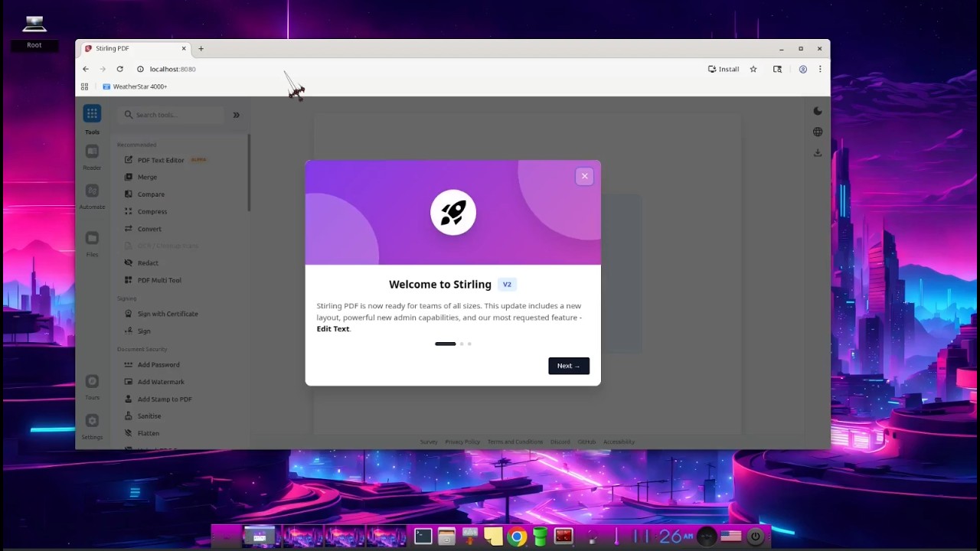Open the Files sidebar icon

92,238
